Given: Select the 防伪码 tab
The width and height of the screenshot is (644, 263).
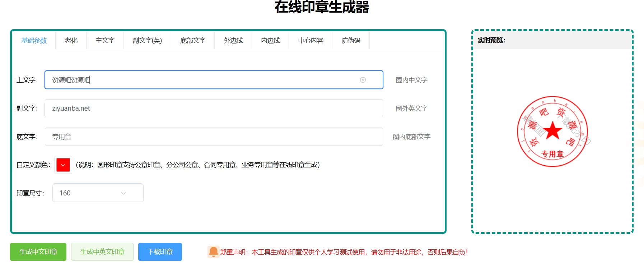Looking at the screenshot, I should click(x=351, y=41).
